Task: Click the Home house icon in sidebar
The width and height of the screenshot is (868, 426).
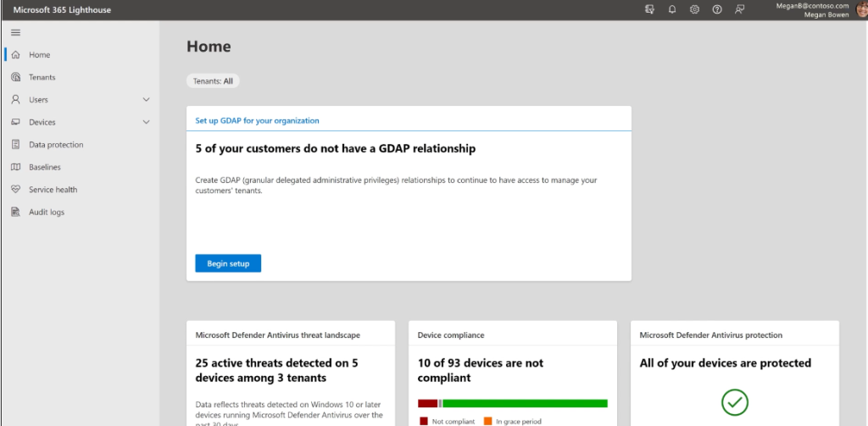Action: 15,55
